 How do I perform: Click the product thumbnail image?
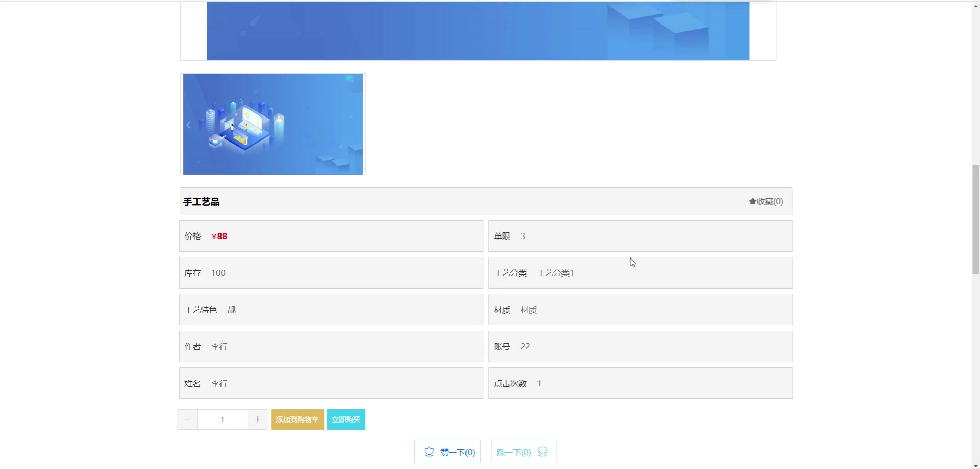(x=273, y=124)
